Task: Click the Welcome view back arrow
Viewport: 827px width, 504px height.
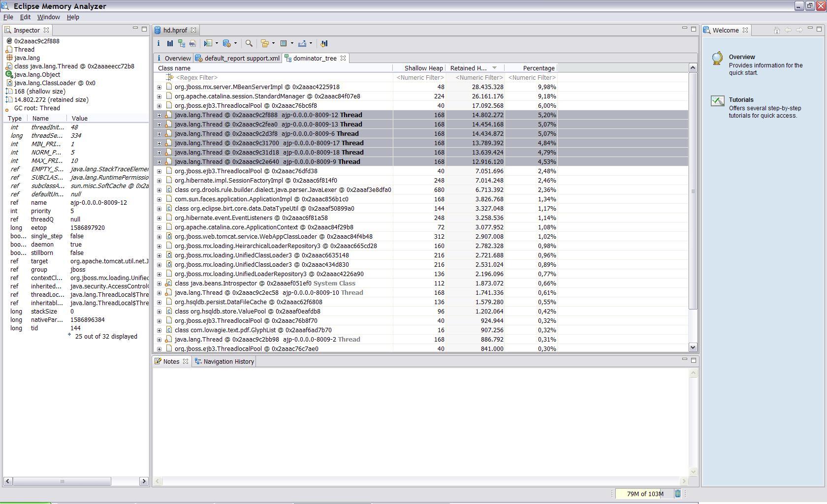Action: (788, 30)
